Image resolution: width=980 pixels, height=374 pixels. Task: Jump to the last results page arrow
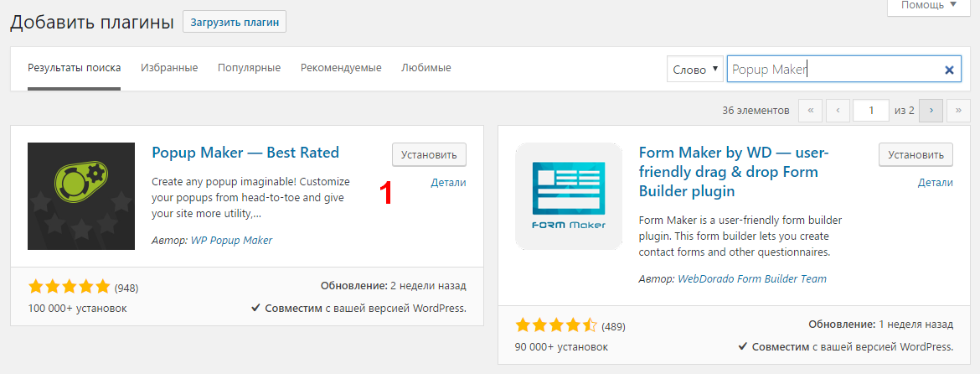958,111
